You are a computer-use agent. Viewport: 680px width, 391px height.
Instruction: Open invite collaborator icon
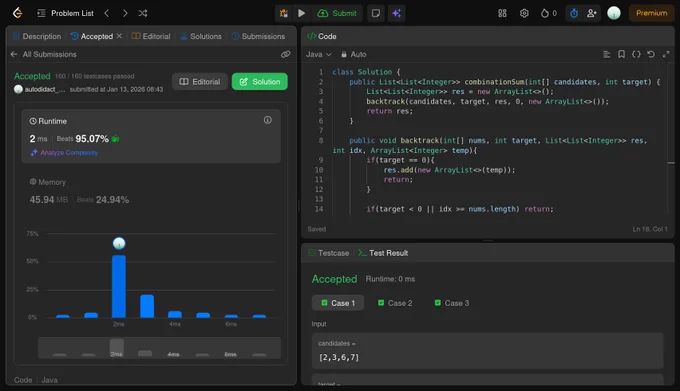click(x=592, y=13)
